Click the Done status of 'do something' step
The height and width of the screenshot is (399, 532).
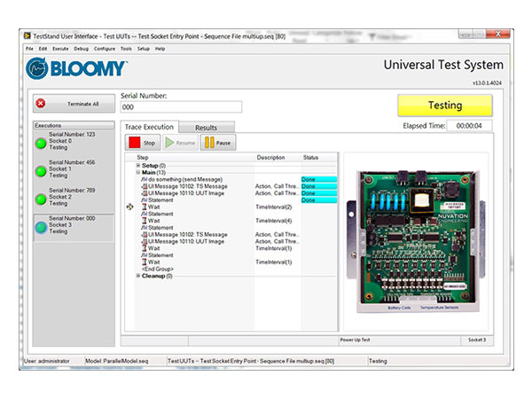pyautogui.click(x=319, y=179)
